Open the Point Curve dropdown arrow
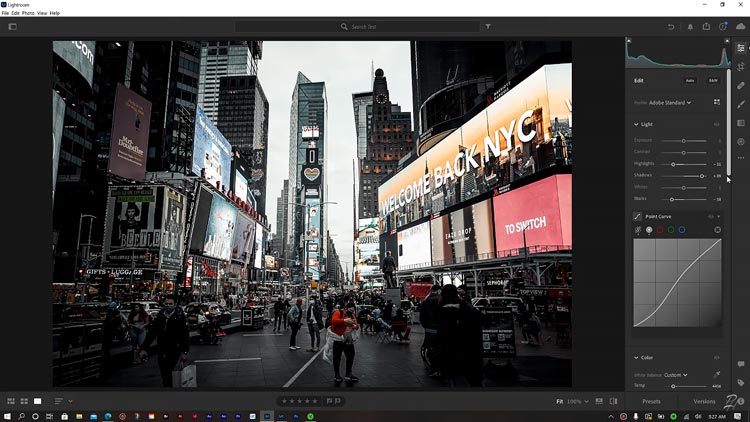This screenshot has height=422, width=750. pyautogui.click(x=718, y=217)
